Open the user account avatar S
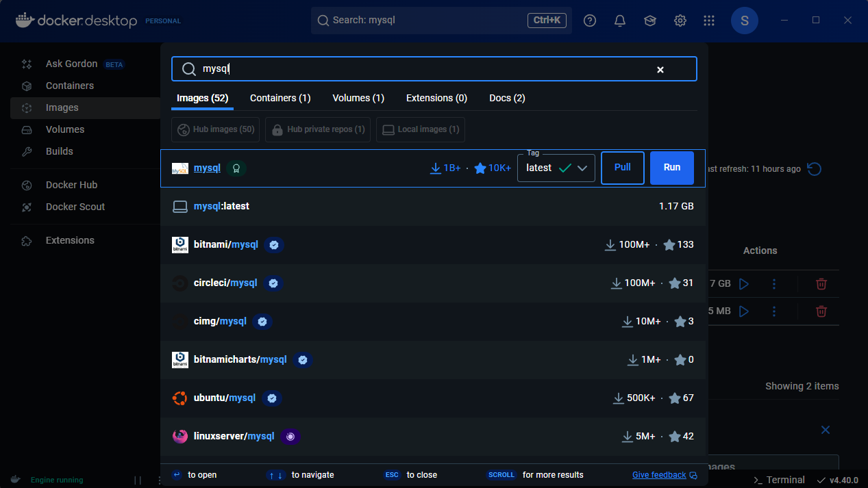Viewport: 868px width, 488px height. click(745, 21)
